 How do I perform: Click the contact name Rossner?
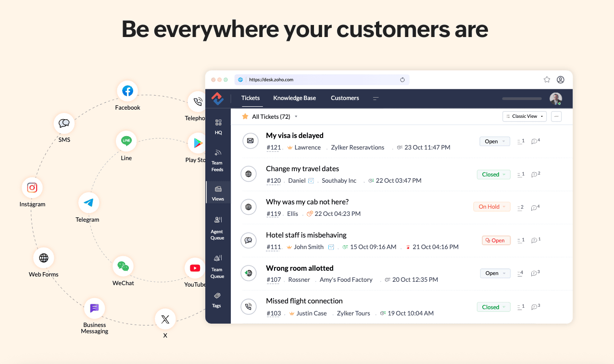[x=299, y=280]
